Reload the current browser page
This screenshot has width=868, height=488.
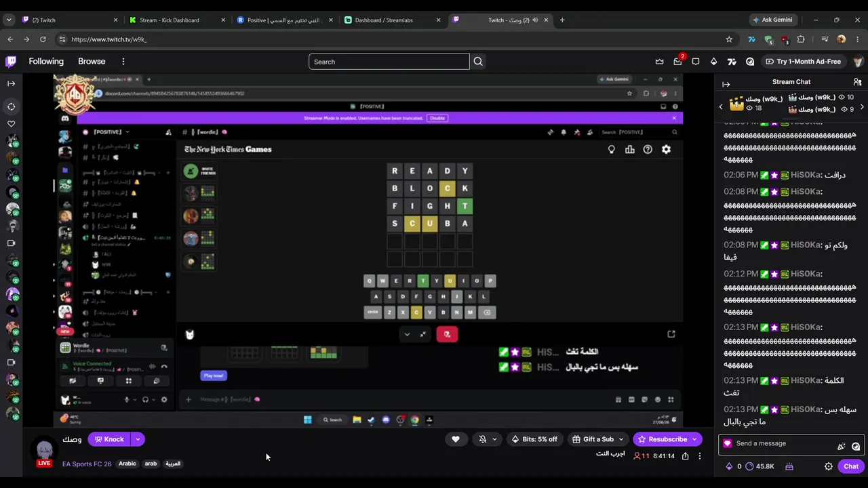43,39
